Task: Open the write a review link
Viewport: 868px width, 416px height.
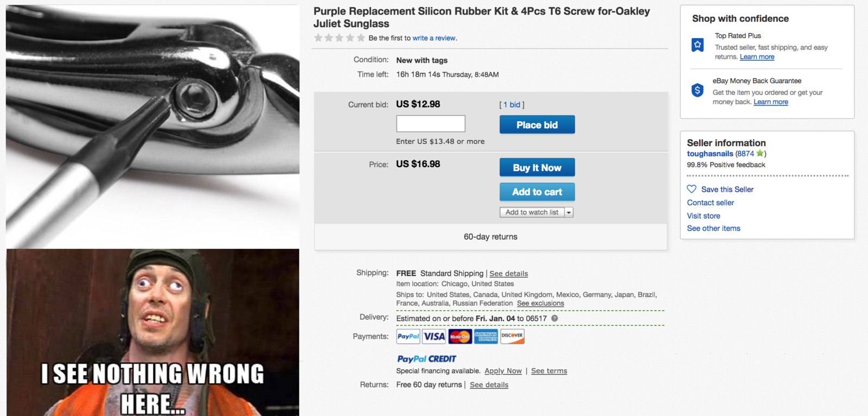Action: pyautogui.click(x=434, y=38)
